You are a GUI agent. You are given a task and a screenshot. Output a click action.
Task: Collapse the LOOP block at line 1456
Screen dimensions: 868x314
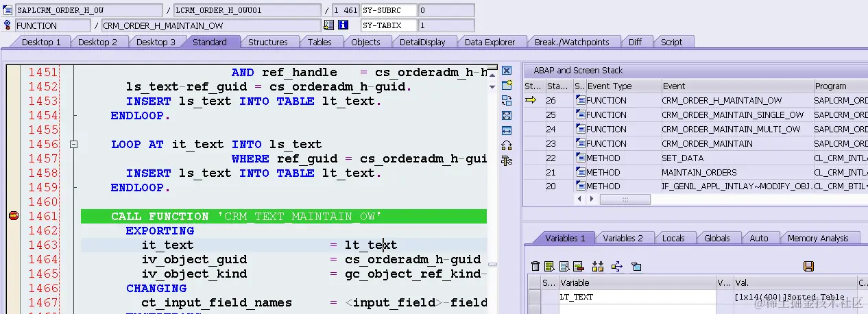tap(73, 144)
